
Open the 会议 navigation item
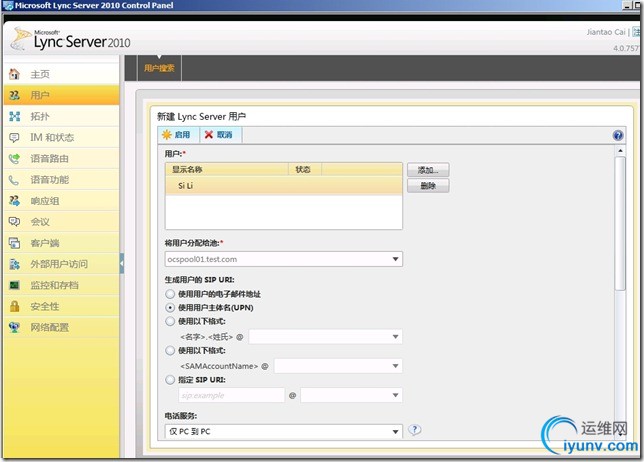62,222
